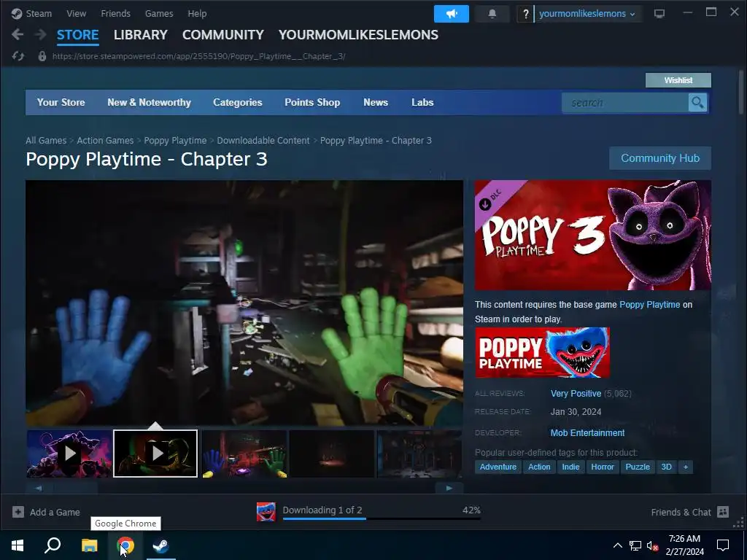Click the store search input field
The width and height of the screenshot is (747, 560).
click(625, 102)
